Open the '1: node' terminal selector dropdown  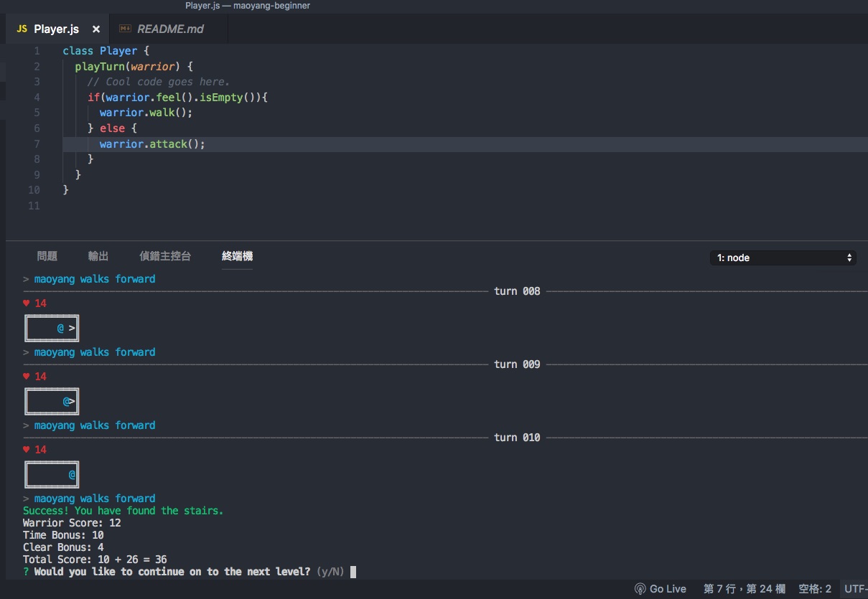[x=783, y=258]
